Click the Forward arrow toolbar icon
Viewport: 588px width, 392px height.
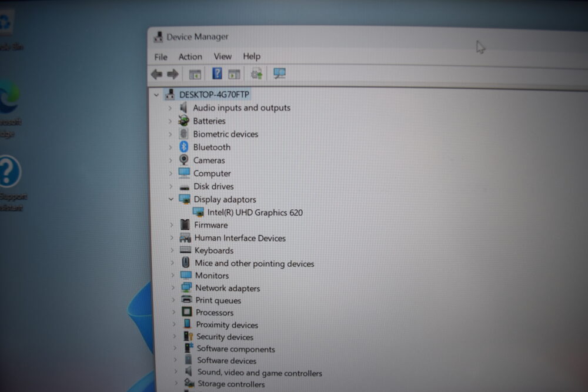click(173, 74)
